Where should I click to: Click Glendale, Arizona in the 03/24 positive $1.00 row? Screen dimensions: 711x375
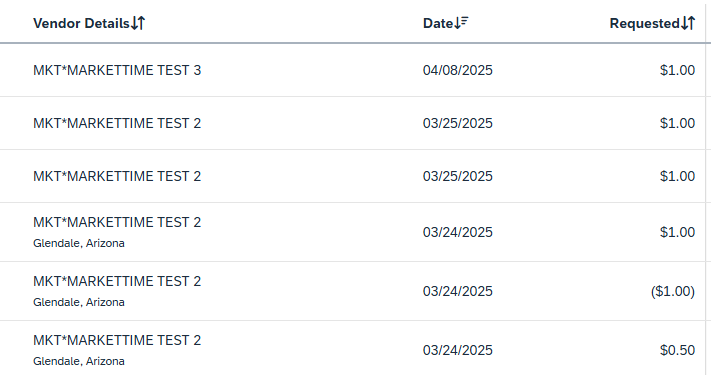click(79, 244)
